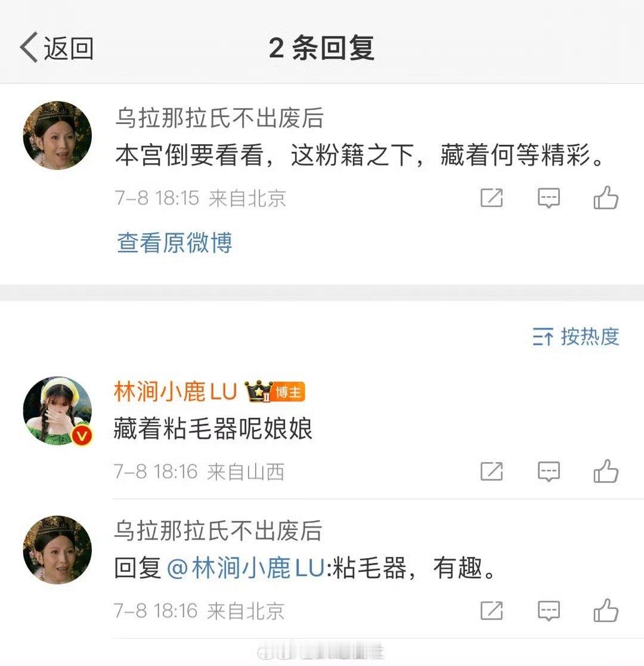Tap the orange 博主 badge
The width and height of the screenshot is (644, 666).
pos(289,392)
